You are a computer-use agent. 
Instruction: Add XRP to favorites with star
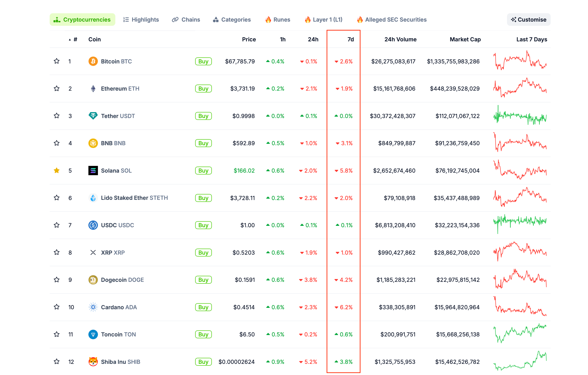point(57,252)
